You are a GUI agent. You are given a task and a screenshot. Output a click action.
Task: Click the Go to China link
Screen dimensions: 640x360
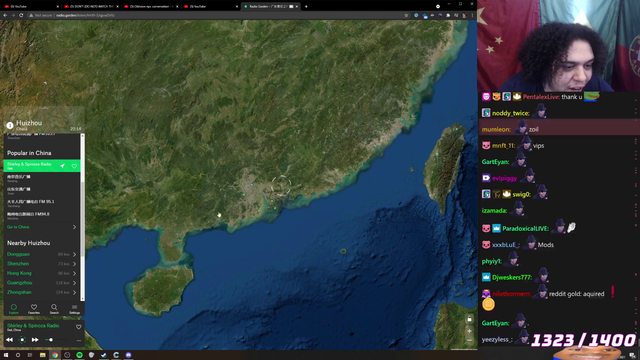[18, 227]
